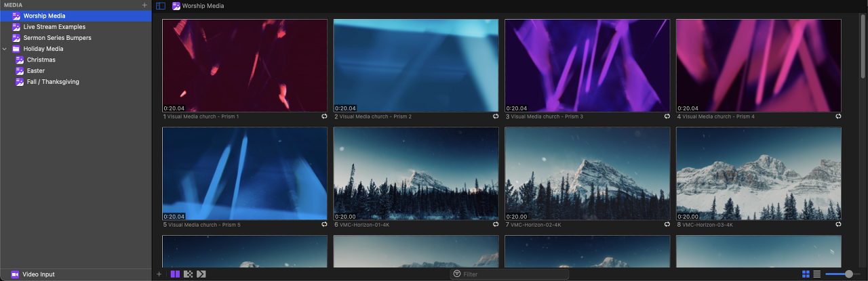Select the Prism 5 blue thumbnail
The width and height of the screenshot is (868, 281).
tap(245, 173)
